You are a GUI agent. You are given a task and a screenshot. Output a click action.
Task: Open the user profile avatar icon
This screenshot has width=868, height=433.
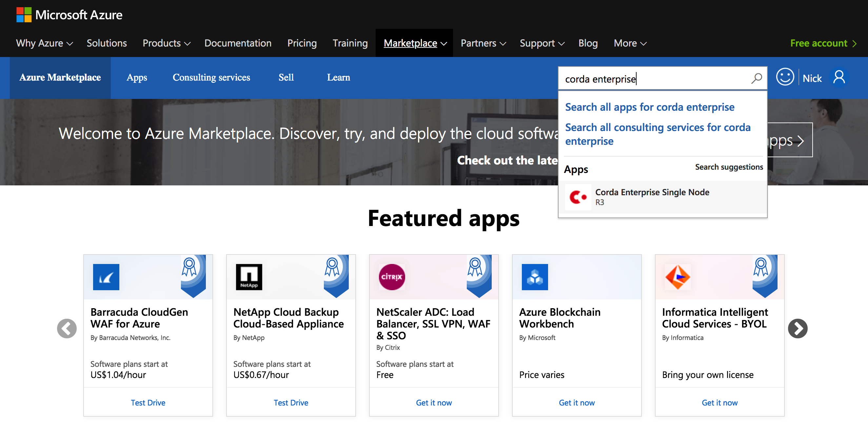[x=839, y=77]
